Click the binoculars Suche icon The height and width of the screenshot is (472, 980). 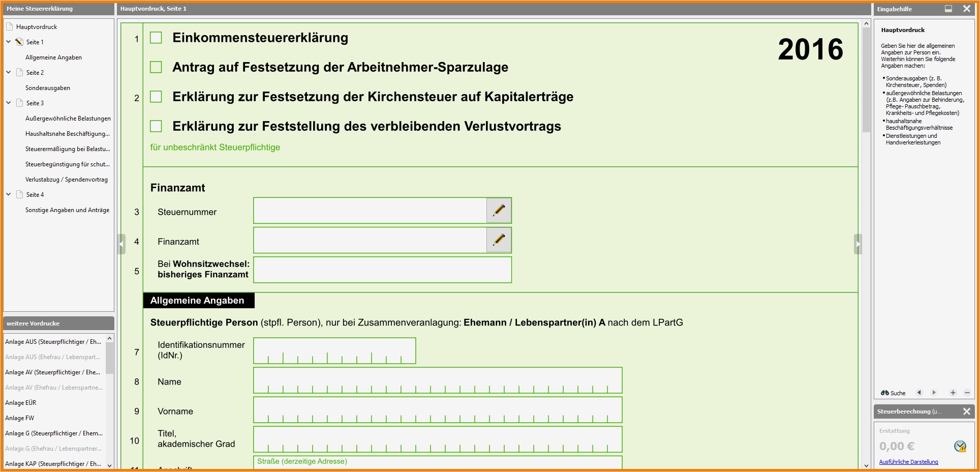886,393
